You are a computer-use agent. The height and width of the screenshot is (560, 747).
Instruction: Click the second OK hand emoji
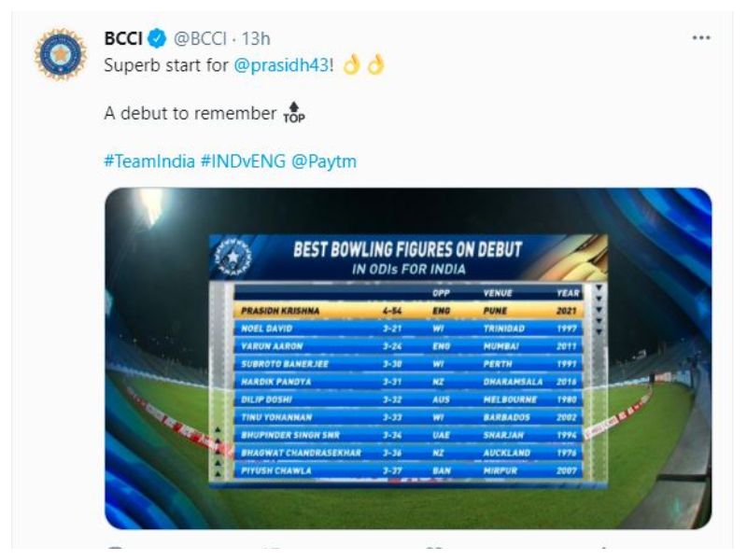tap(375, 64)
